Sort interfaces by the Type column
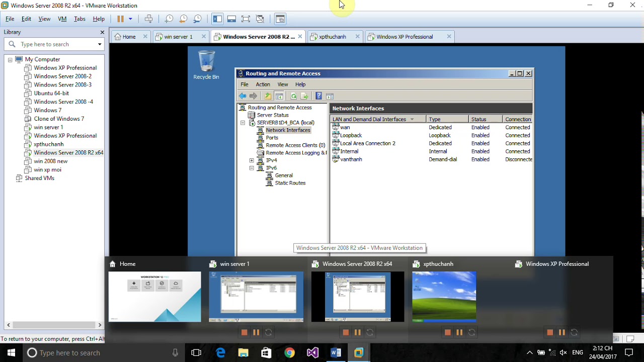 click(447, 119)
